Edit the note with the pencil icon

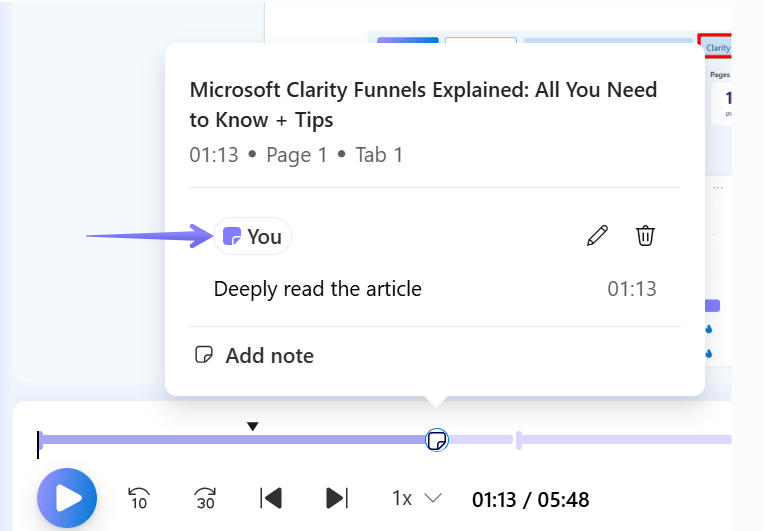click(597, 236)
